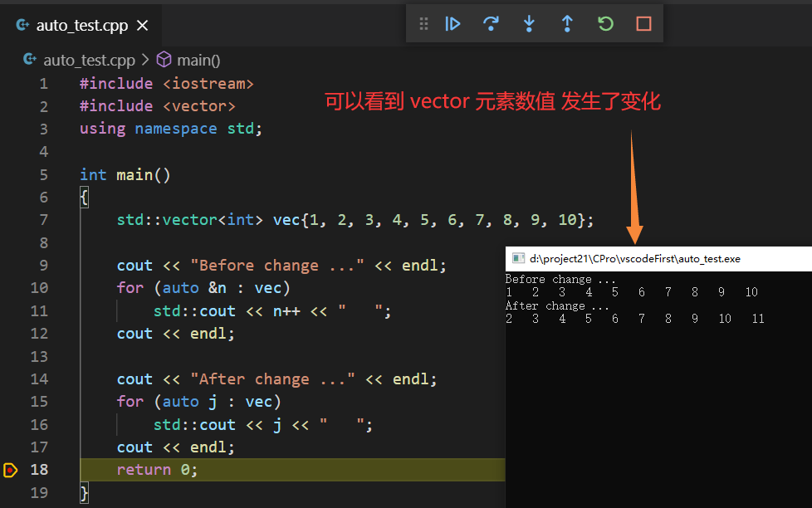
Task: Click the closing brace on line 19
Action: [x=84, y=492]
